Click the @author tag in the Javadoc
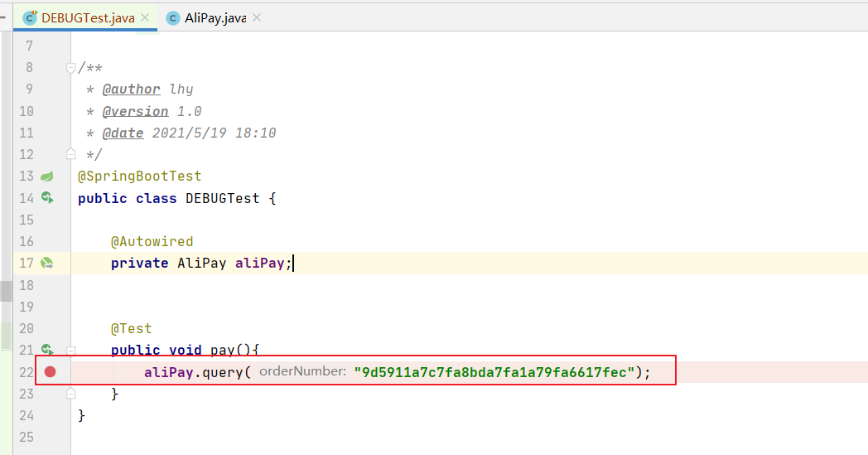 tap(131, 90)
